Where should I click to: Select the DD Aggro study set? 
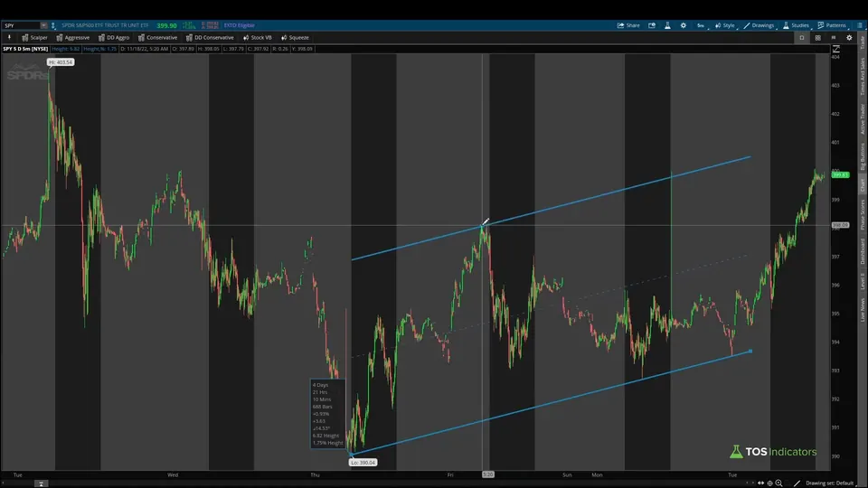114,38
